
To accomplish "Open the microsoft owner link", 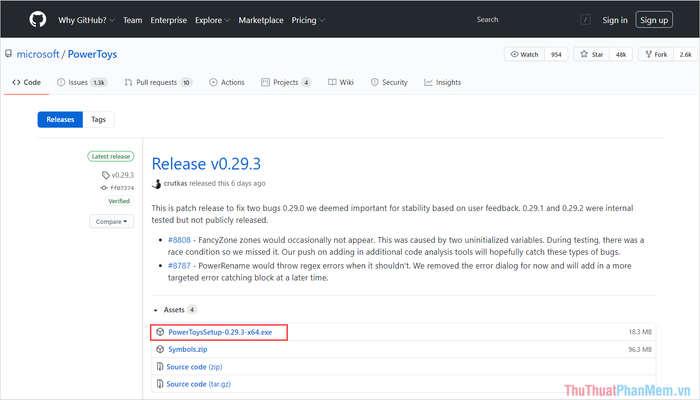I will pos(38,54).
